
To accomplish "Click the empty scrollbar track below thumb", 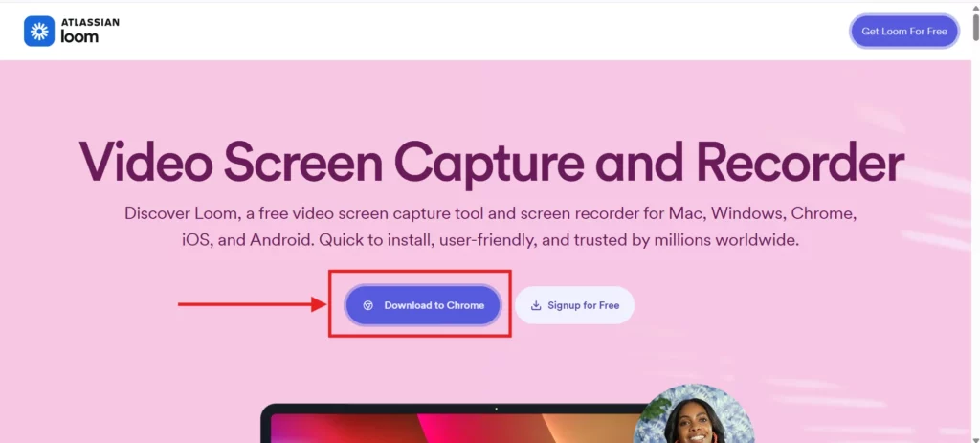I will [x=975, y=235].
